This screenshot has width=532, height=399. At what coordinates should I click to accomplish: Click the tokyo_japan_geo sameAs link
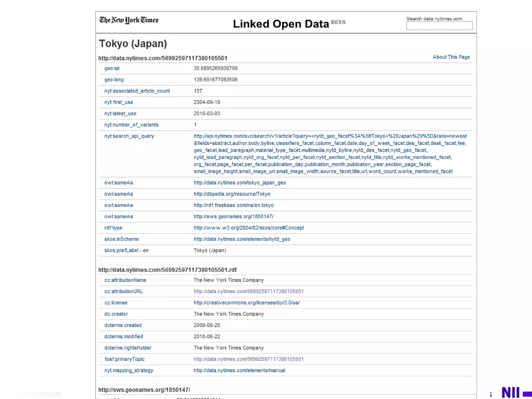[240, 183]
